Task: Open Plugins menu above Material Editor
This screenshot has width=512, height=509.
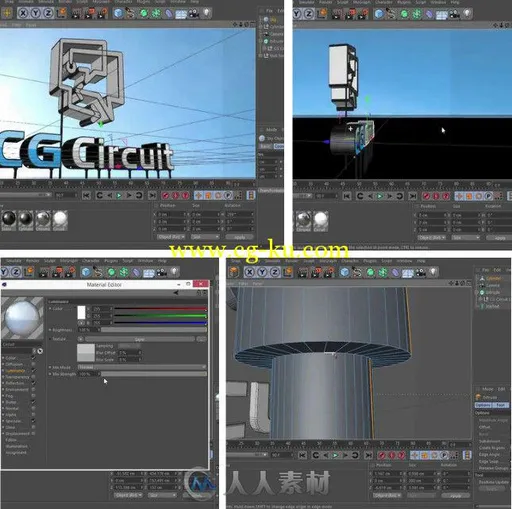Action: (x=111, y=261)
